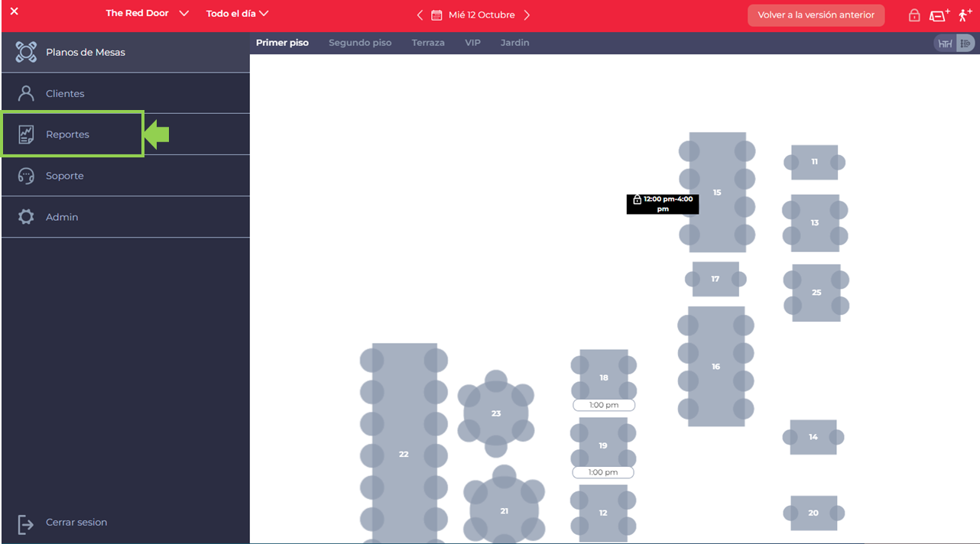Screen dimensions: 980x544
Task: Select table 15 on floor plan
Action: point(717,193)
